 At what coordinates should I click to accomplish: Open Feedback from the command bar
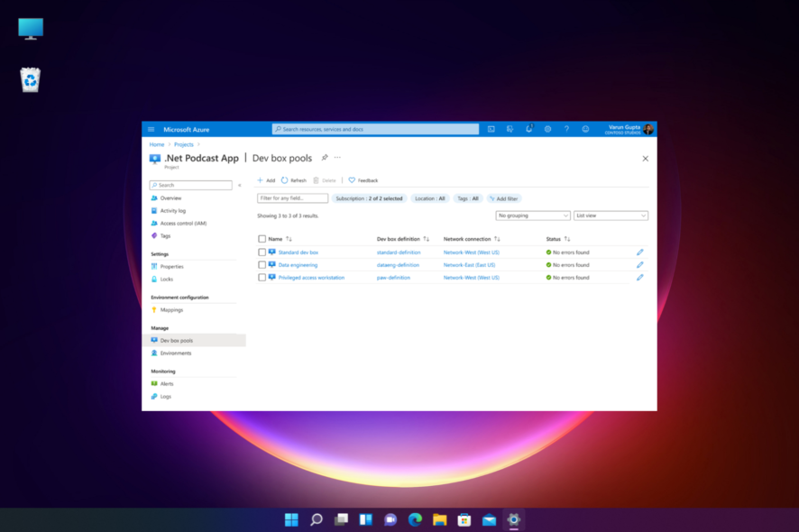[363, 180]
